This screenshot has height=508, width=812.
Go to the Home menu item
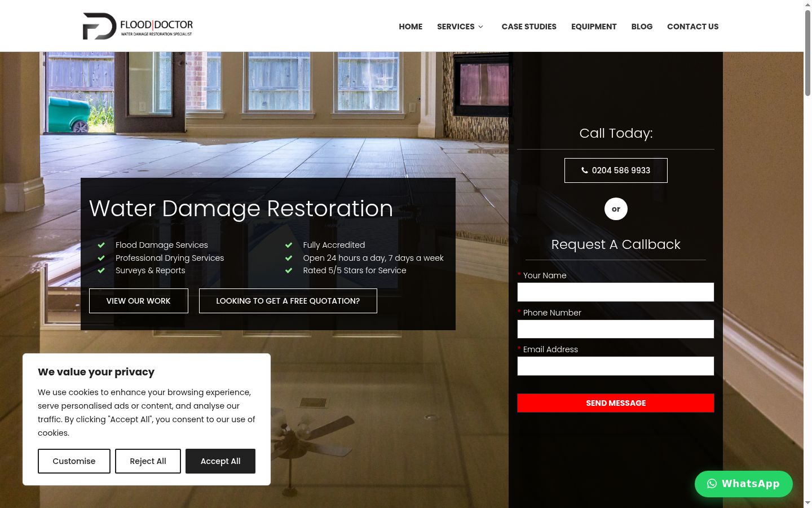click(x=411, y=27)
